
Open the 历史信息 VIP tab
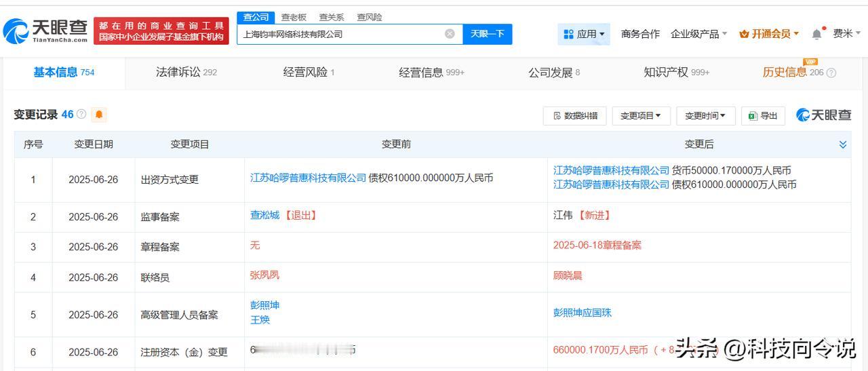coord(792,73)
